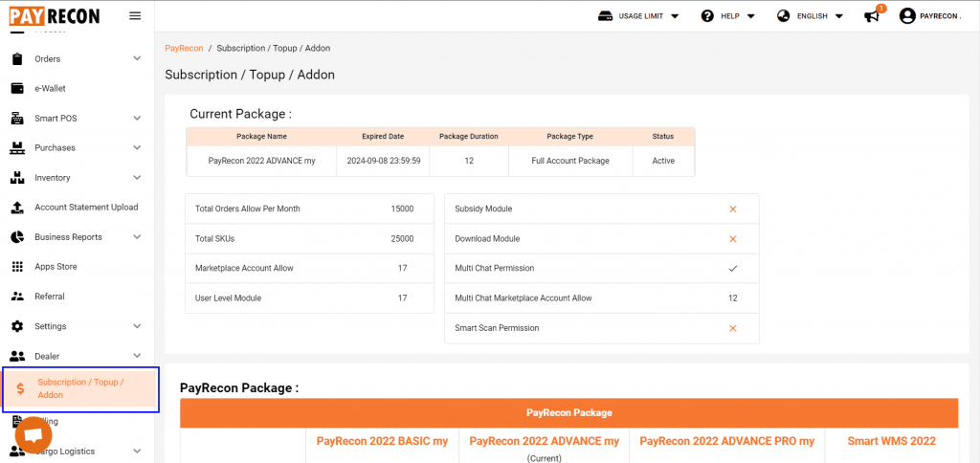Click expired date 2024-09-08 23:59:59 cell
This screenshot has height=463, width=980.
[x=383, y=161]
